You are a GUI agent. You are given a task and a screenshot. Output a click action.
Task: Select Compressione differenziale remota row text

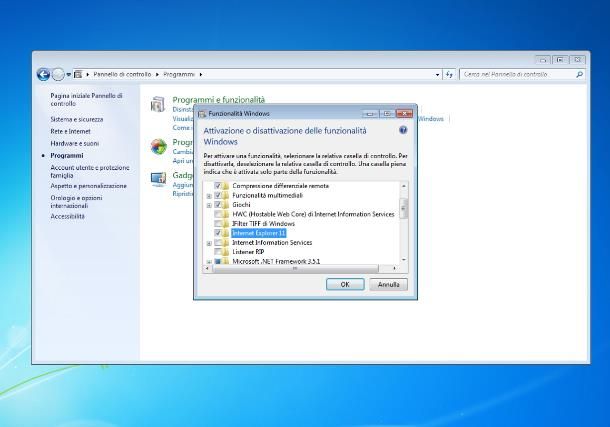tap(280, 186)
